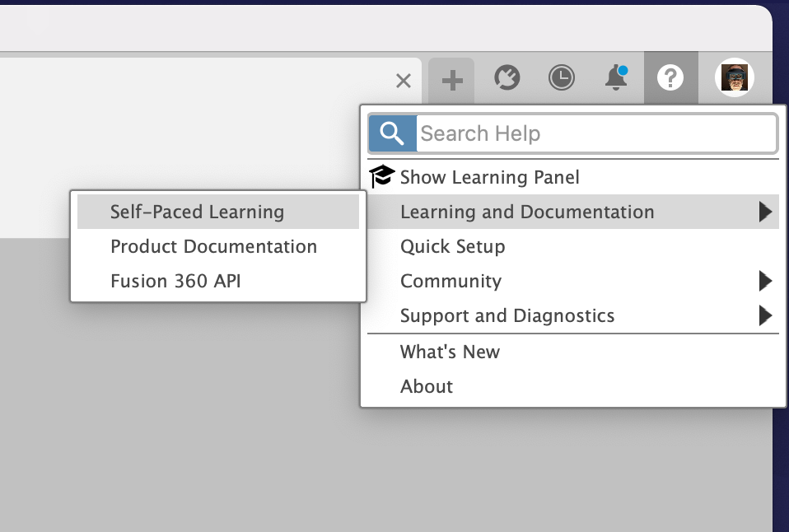The height and width of the screenshot is (532, 789).
Task: Click the Help question mark icon
Action: [x=670, y=78]
